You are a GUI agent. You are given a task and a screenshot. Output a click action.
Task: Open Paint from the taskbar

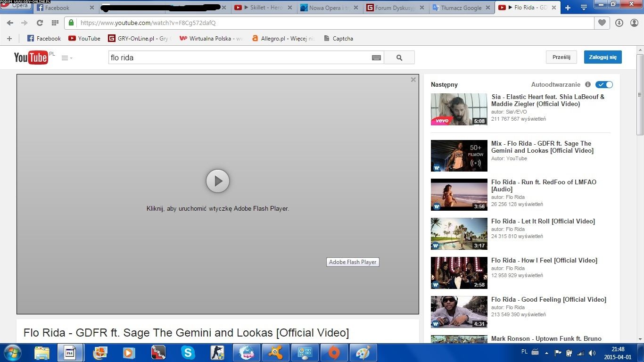pos(363,353)
